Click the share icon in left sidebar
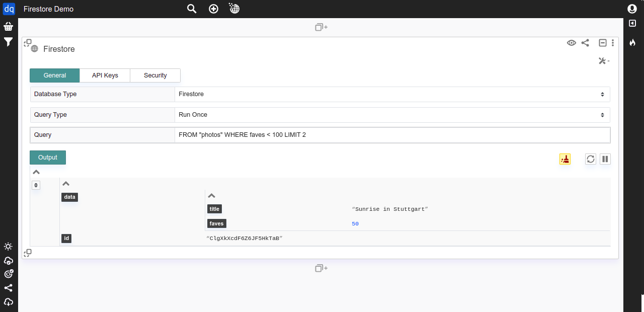The height and width of the screenshot is (312, 644). pos(8,288)
